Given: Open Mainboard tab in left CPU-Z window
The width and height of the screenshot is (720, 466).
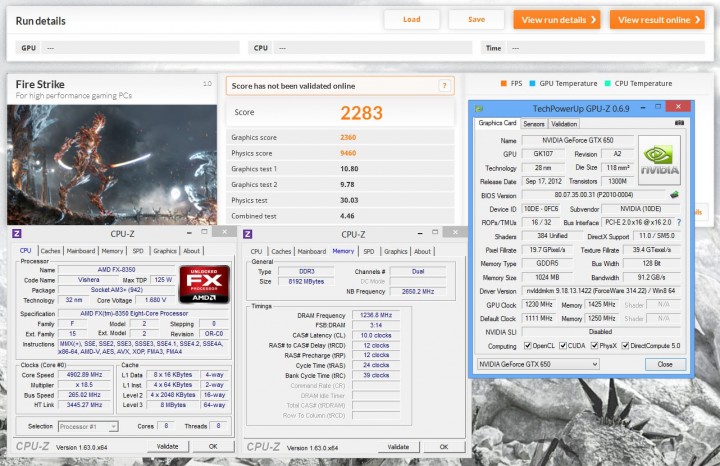Looking at the screenshot, I should [x=81, y=251].
